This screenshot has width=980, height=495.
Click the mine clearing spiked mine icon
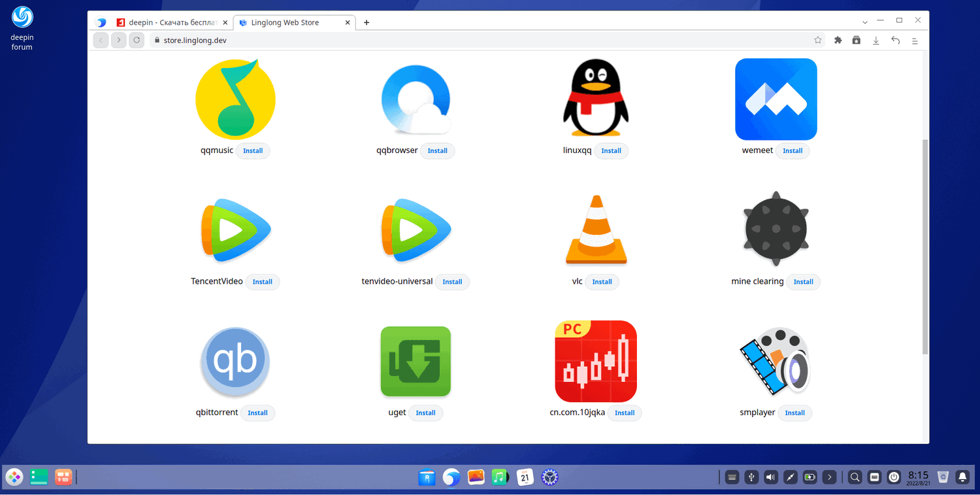776,230
